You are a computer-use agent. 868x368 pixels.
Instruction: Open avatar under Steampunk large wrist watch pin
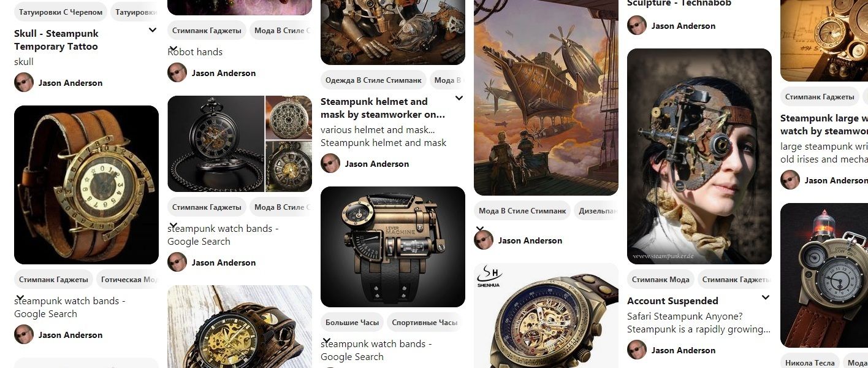pyautogui.click(x=790, y=180)
